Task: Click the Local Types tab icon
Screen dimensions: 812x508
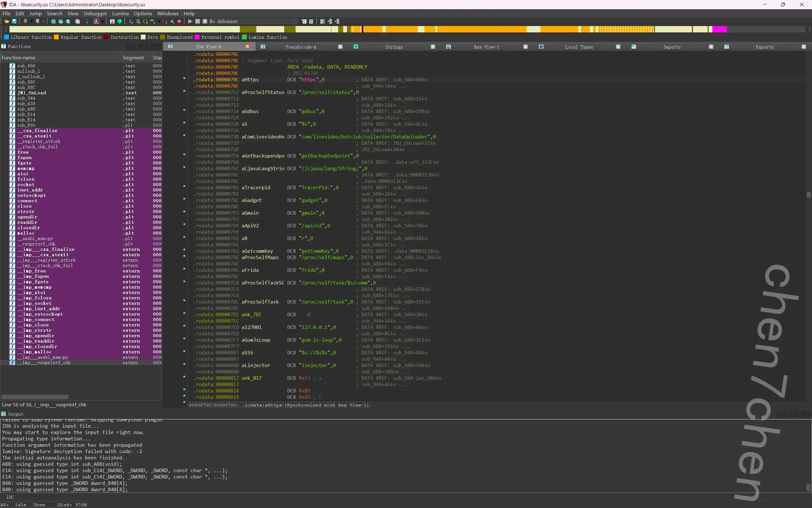Action: tap(541, 47)
